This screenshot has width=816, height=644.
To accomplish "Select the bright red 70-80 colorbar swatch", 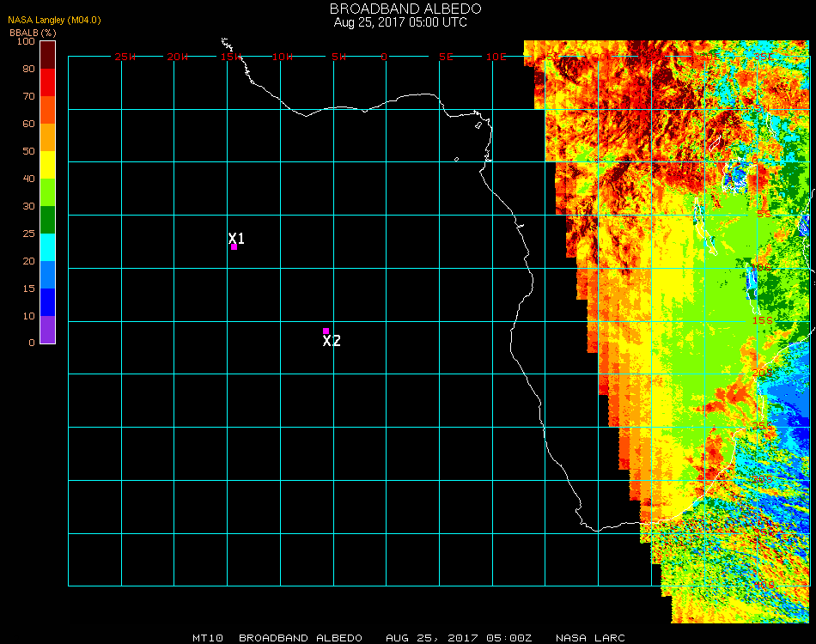I will coord(48,82).
